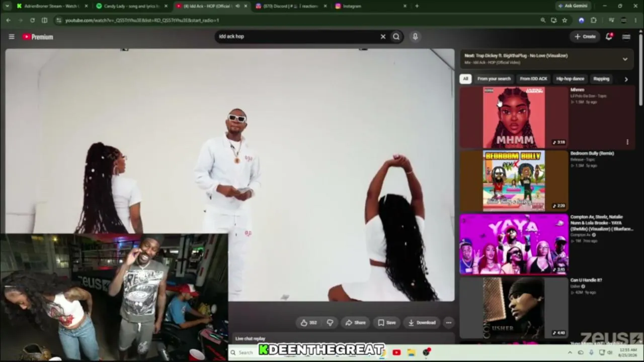
Task: Open the Lil Polo Da Don - Topic channel
Action: [588, 96]
